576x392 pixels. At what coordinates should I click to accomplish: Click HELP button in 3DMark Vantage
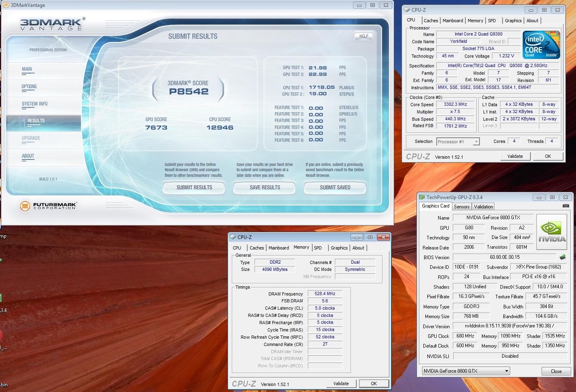pos(364,36)
